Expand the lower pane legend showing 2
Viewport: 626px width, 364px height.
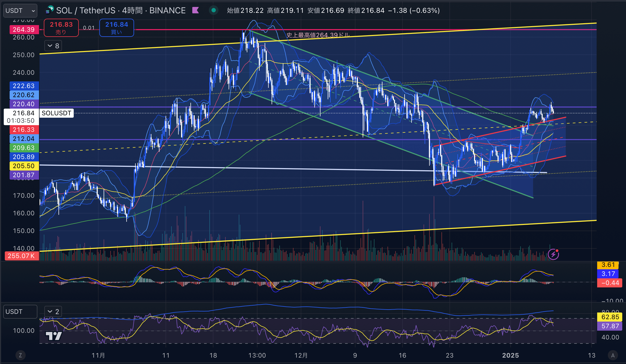pyautogui.click(x=53, y=311)
